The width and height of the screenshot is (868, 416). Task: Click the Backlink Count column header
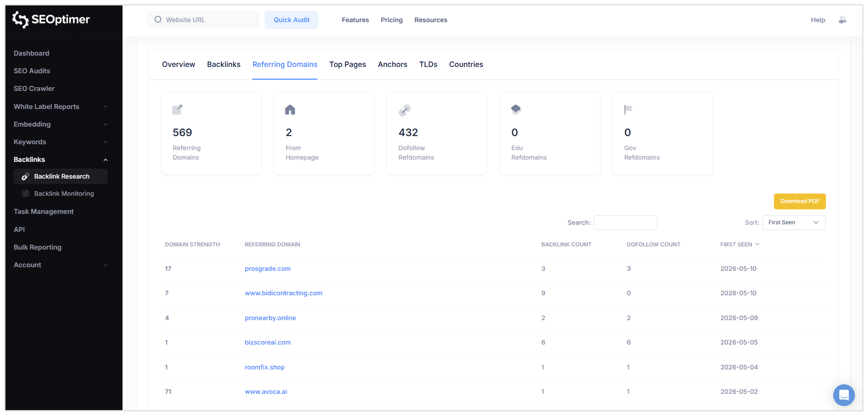pyautogui.click(x=566, y=245)
